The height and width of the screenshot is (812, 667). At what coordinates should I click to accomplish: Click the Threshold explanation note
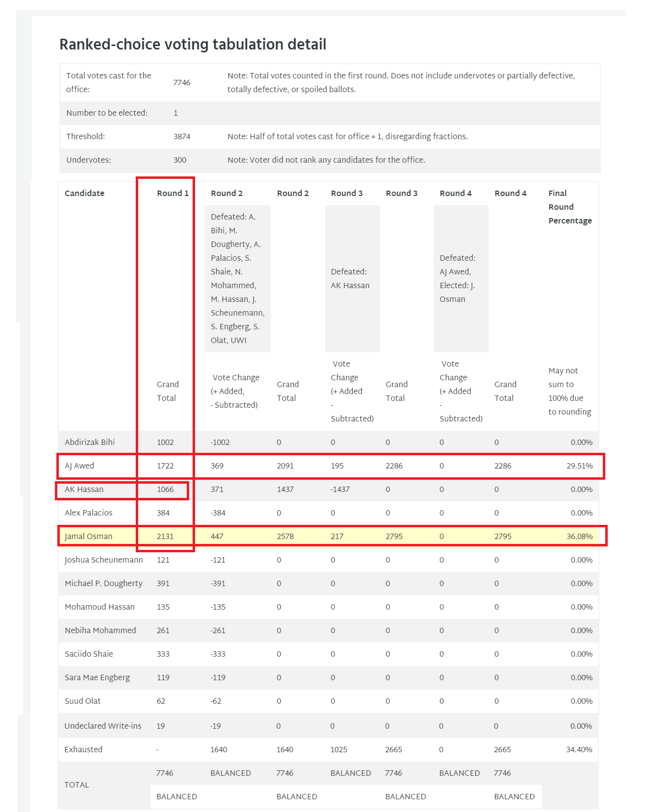[x=347, y=136]
